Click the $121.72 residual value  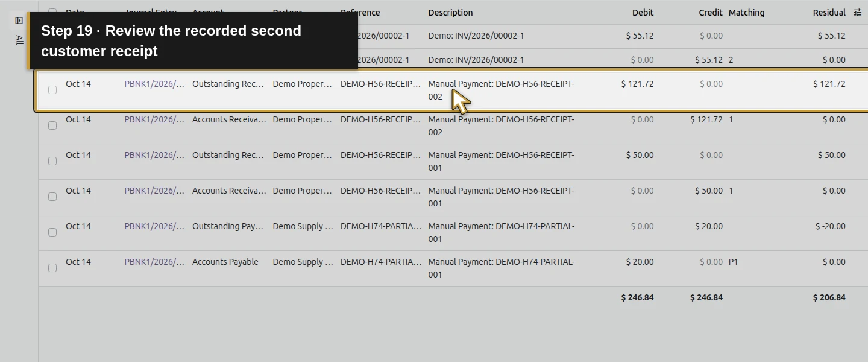(x=829, y=84)
